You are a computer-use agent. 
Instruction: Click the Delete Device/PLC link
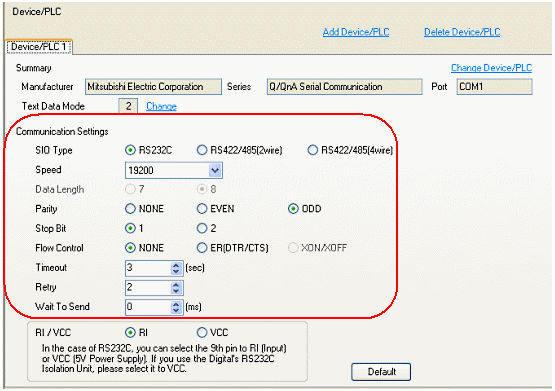coord(462,32)
